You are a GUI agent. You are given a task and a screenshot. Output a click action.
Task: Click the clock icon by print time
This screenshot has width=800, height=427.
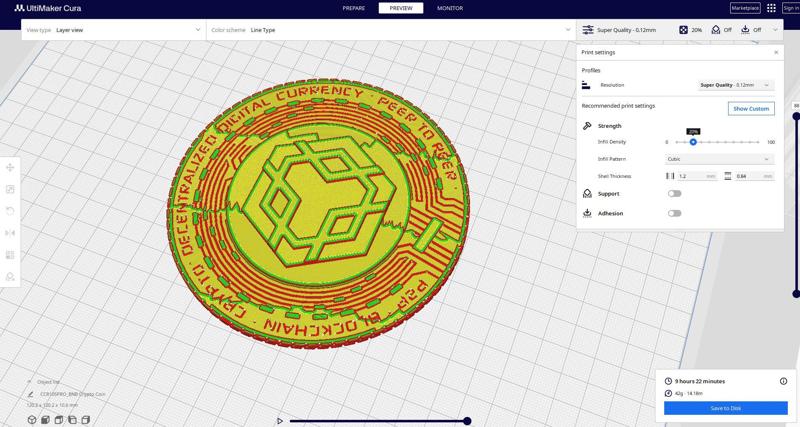pyautogui.click(x=668, y=381)
